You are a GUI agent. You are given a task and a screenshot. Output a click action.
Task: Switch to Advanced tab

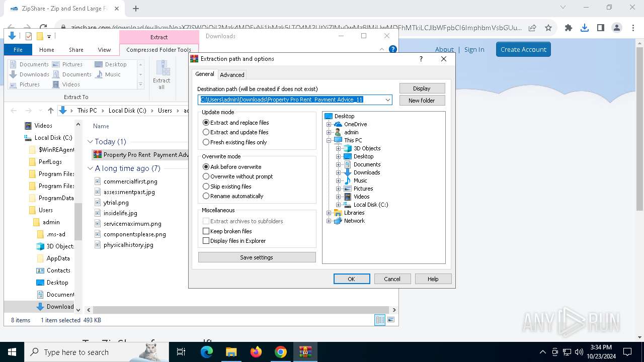pyautogui.click(x=232, y=75)
